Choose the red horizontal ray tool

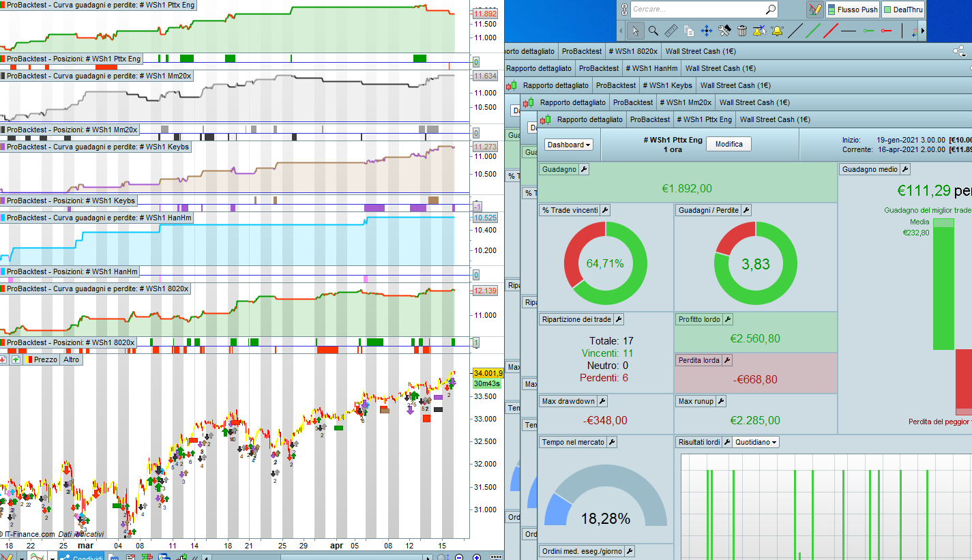point(886,31)
